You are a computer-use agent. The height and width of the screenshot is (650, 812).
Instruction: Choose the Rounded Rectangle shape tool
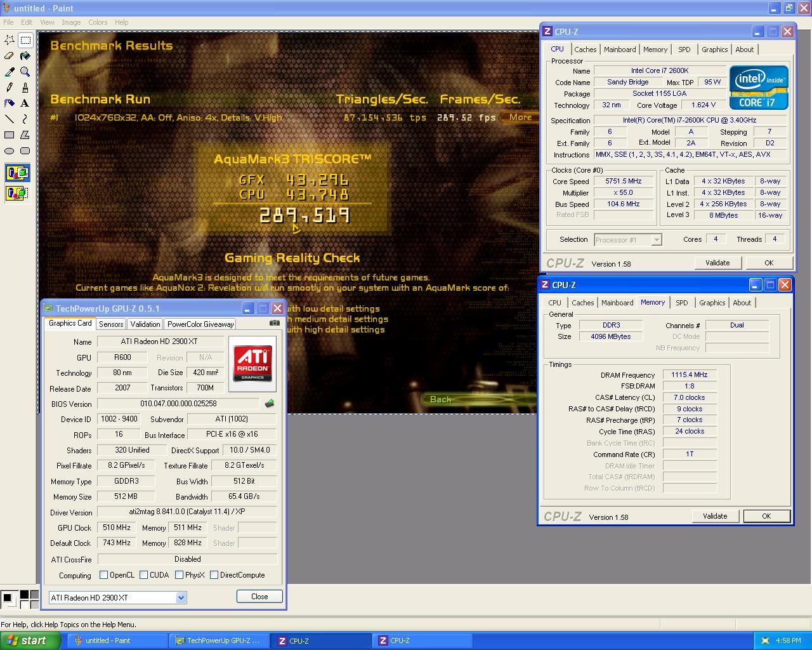coord(25,150)
